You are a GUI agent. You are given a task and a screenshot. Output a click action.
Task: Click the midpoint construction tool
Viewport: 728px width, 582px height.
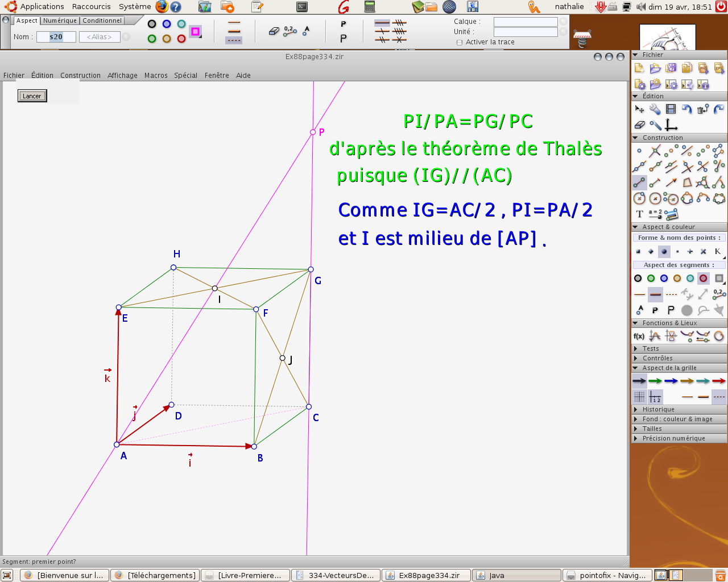click(671, 151)
